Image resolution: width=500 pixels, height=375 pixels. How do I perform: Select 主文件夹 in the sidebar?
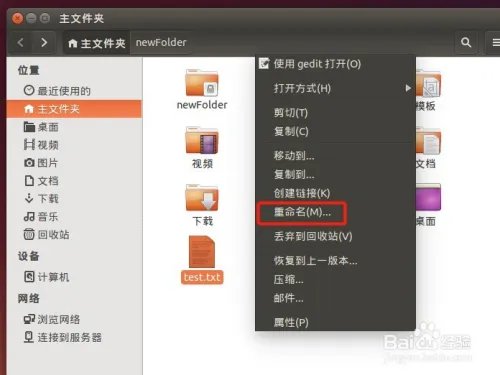point(74,109)
